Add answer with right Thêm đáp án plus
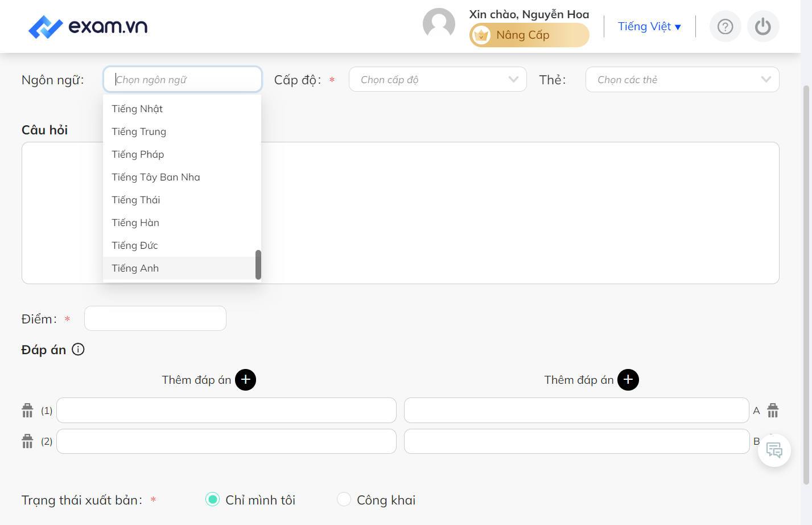Image resolution: width=812 pixels, height=525 pixels. (x=628, y=380)
